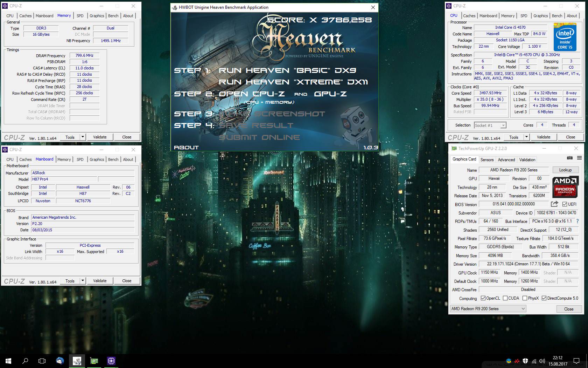
Task: Click the HWBOT Heaven window title icon
Action: coord(175,7)
